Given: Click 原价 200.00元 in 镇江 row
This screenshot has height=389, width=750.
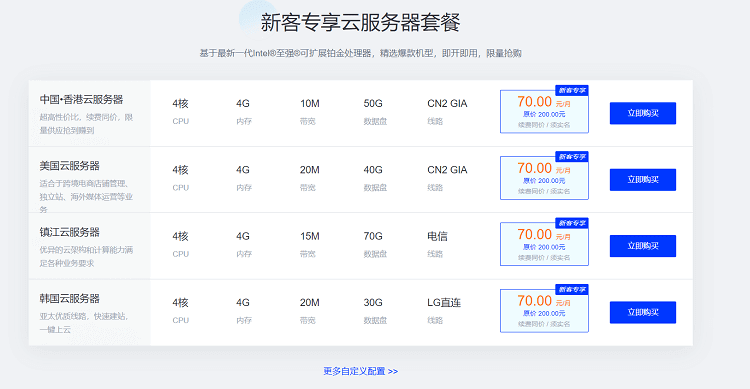Looking at the screenshot, I should [544, 247].
